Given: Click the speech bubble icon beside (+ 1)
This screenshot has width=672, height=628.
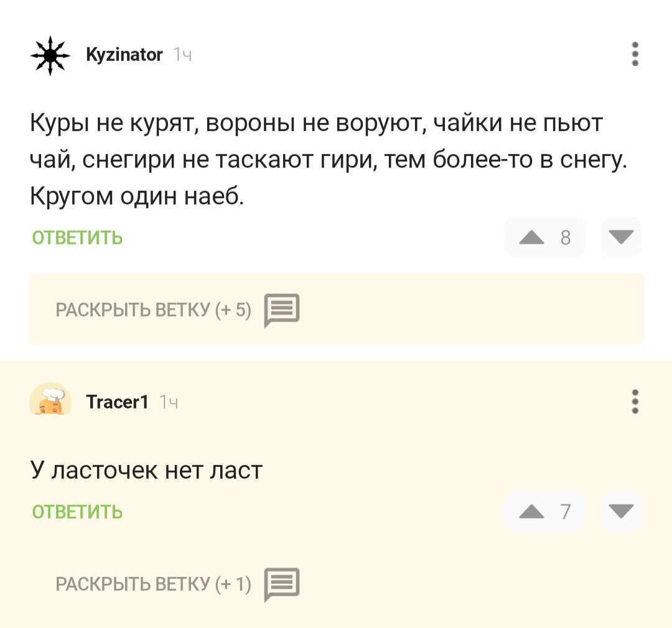Looking at the screenshot, I should pyautogui.click(x=282, y=584).
